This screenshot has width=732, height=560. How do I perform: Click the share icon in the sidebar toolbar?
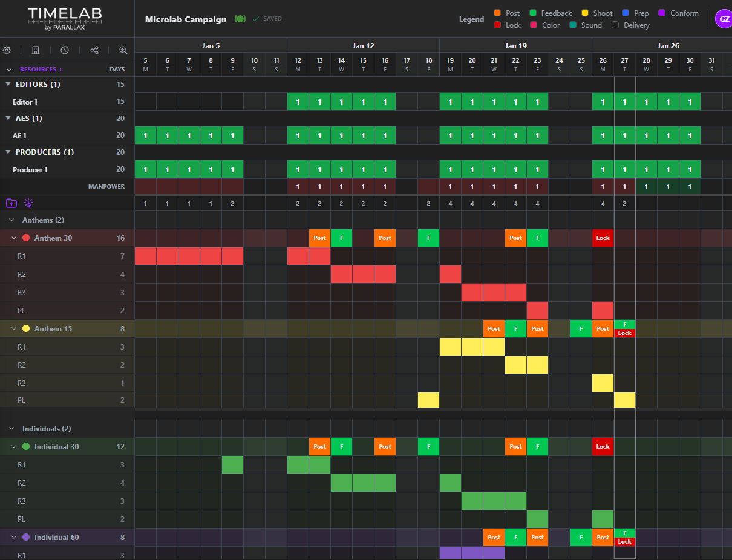click(x=93, y=50)
